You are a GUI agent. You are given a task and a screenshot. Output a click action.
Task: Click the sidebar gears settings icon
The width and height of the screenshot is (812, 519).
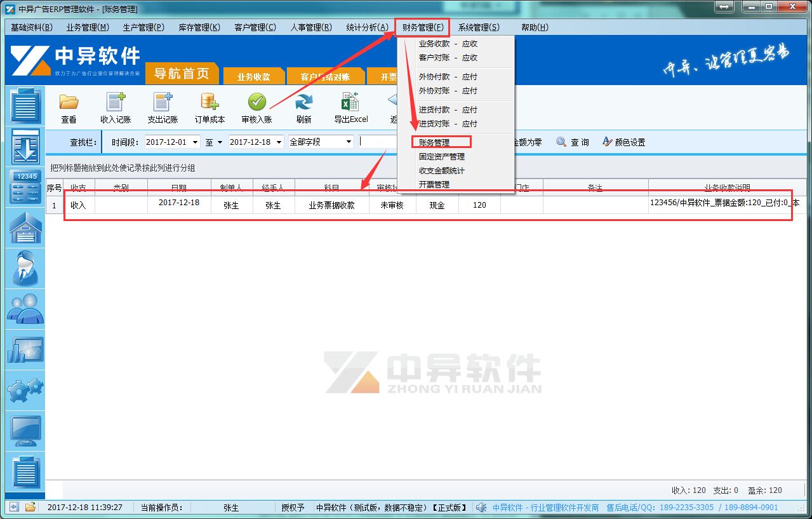click(25, 391)
